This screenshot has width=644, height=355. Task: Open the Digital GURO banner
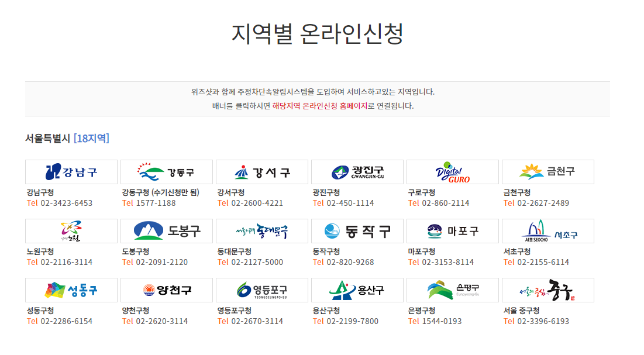(453, 172)
